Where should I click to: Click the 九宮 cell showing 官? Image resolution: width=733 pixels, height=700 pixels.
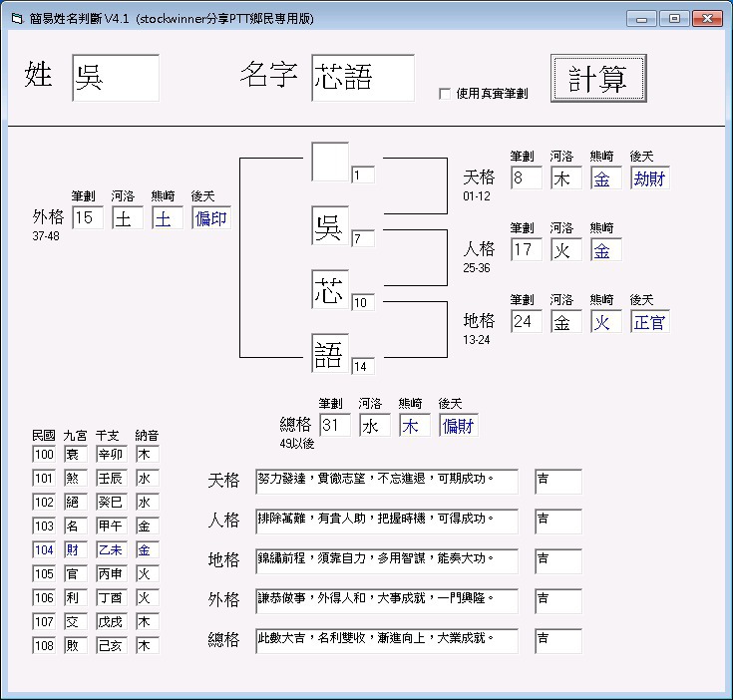[x=76, y=573]
